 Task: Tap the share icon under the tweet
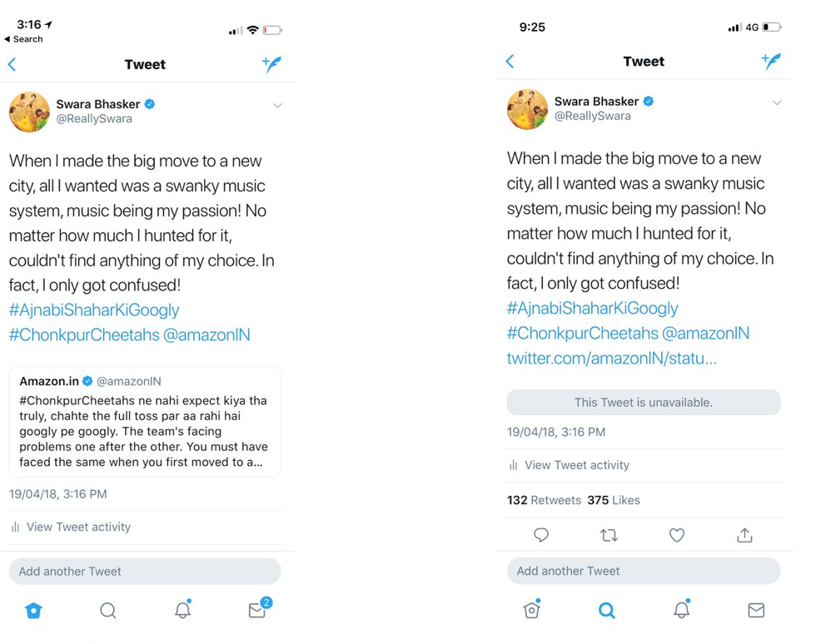click(744, 535)
